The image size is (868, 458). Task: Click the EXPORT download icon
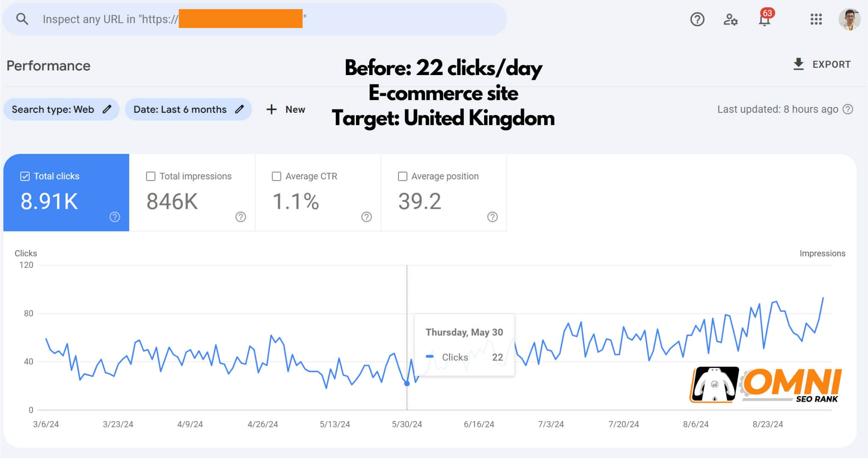798,64
